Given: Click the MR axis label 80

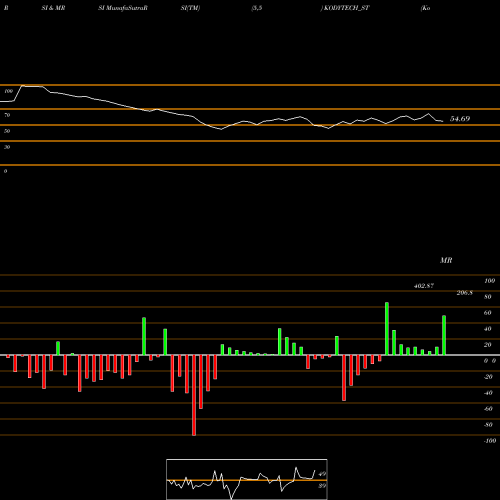Looking at the screenshot, I should [488, 297].
